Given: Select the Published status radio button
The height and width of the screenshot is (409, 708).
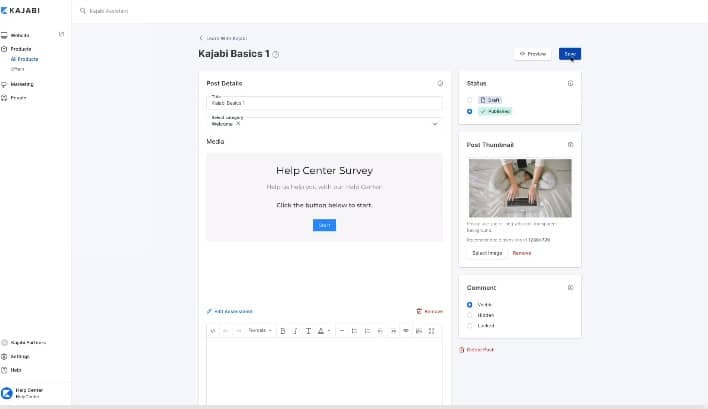Looking at the screenshot, I should pyautogui.click(x=470, y=111).
